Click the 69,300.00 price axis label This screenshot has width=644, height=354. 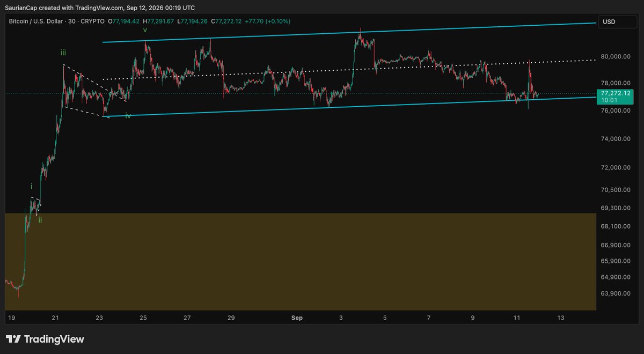coord(615,208)
